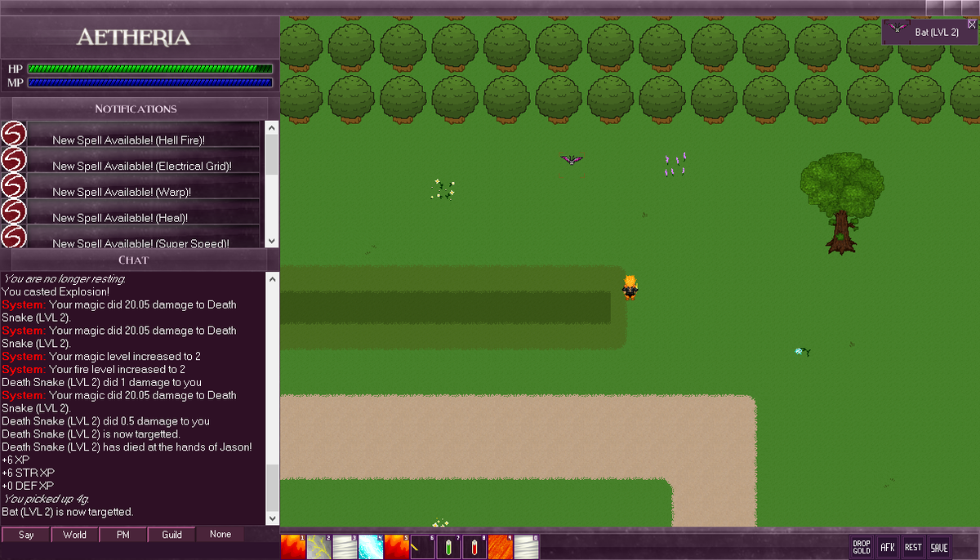Click the green HP bar

coord(149,69)
